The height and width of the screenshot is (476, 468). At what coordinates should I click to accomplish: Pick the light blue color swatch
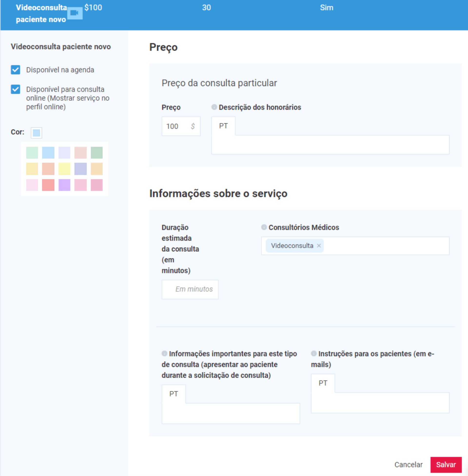[x=48, y=153]
